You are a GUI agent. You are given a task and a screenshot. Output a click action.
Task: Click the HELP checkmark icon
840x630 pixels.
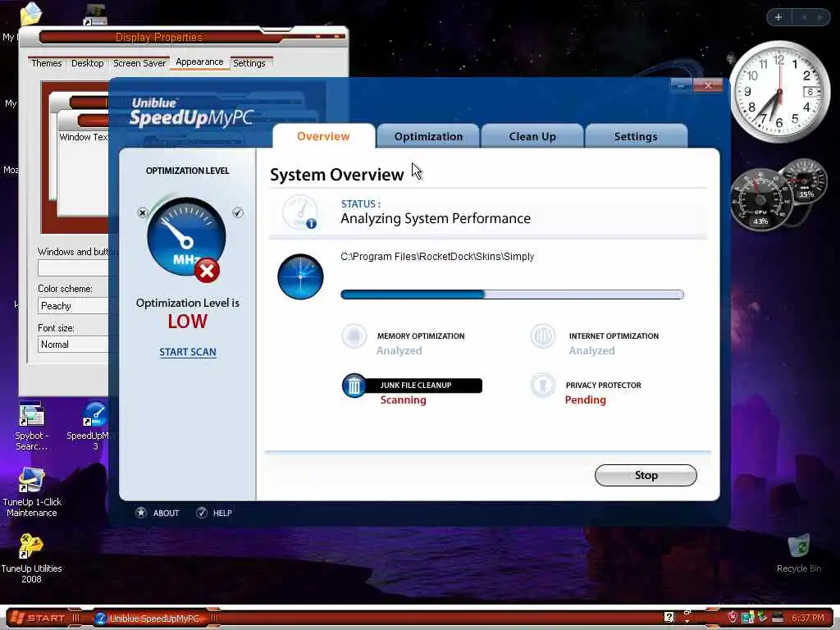click(x=202, y=513)
